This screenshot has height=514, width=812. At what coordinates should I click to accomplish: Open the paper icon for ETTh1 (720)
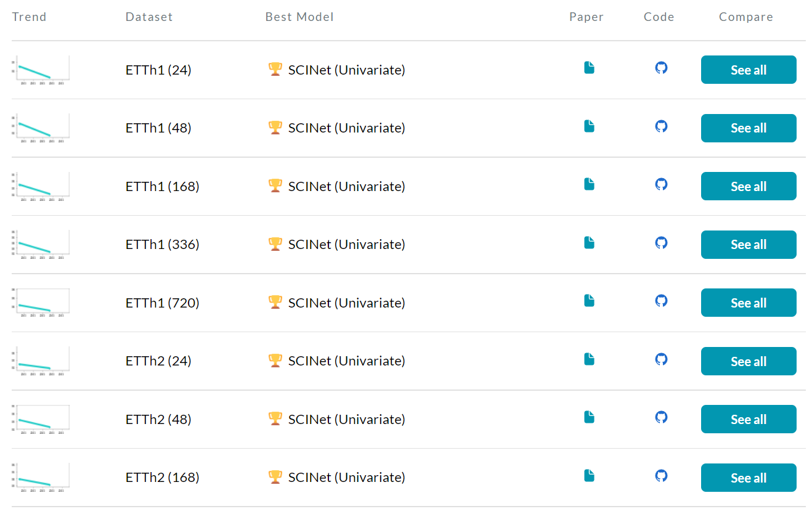point(589,301)
